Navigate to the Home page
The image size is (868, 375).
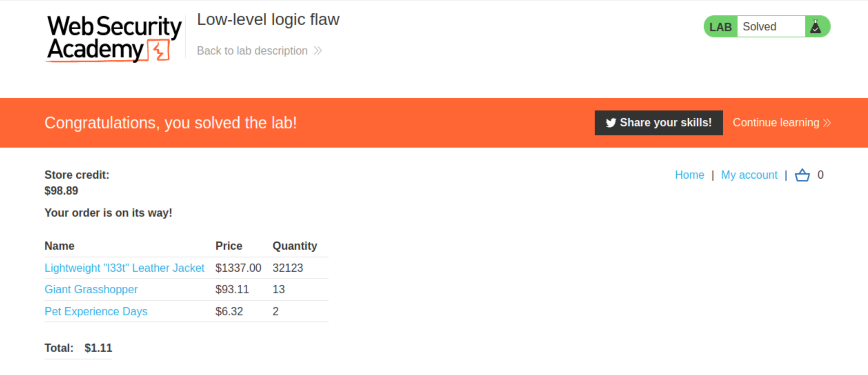689,175
